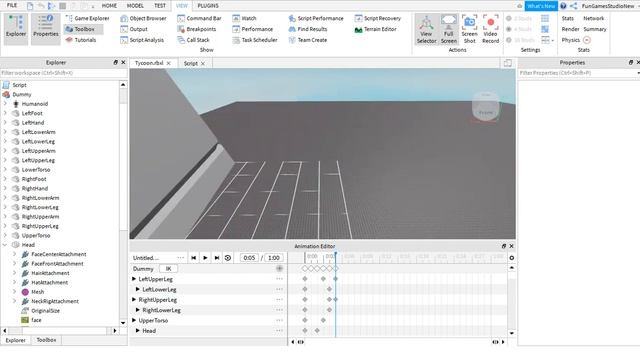The height and width of the screenshot is (360, 640).
Task: Switch to the MODEL ribbon tab
Action: (x=135, y=6)
